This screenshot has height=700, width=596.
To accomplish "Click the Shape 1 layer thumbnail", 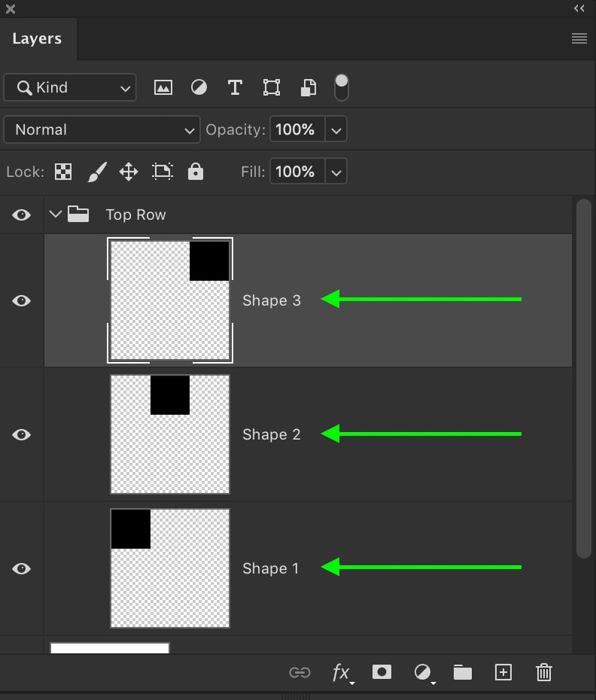I will [x=170, y=568].
